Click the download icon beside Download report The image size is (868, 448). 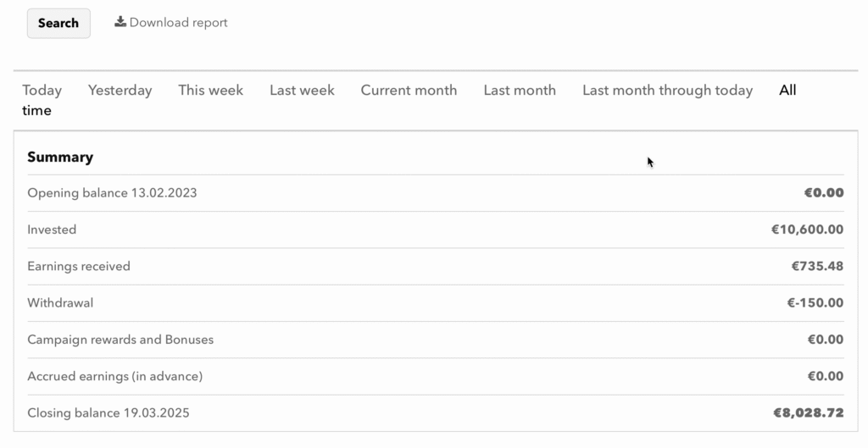point(120,22)
